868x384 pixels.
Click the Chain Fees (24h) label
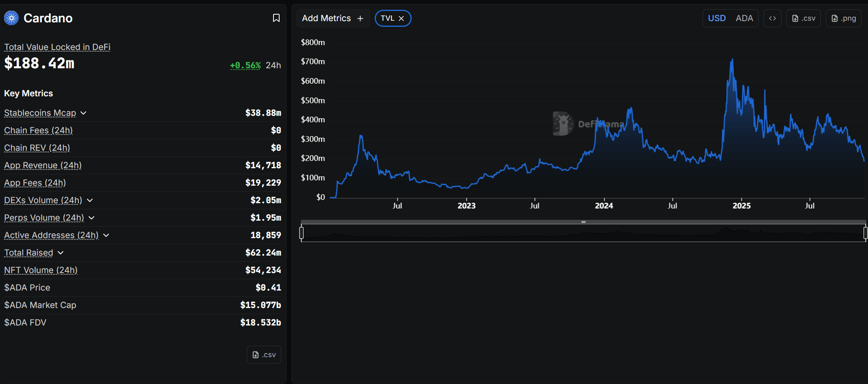[x=39, y=130]
